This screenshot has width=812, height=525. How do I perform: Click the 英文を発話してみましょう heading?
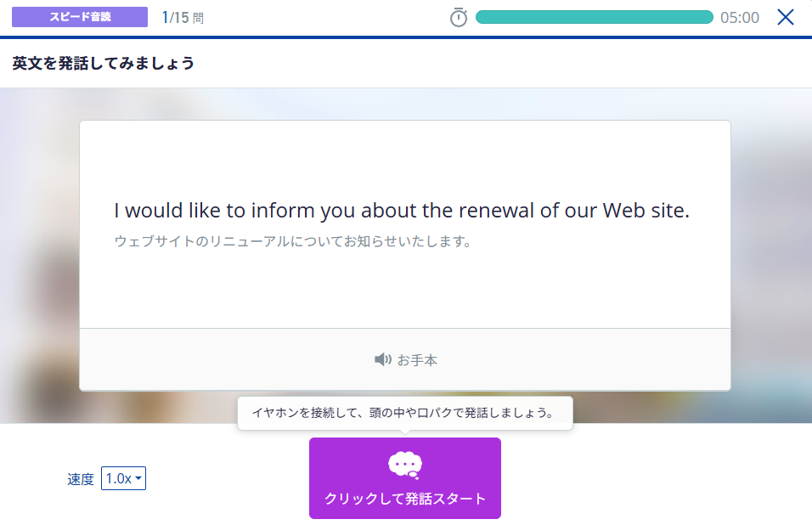coord(103,63)
